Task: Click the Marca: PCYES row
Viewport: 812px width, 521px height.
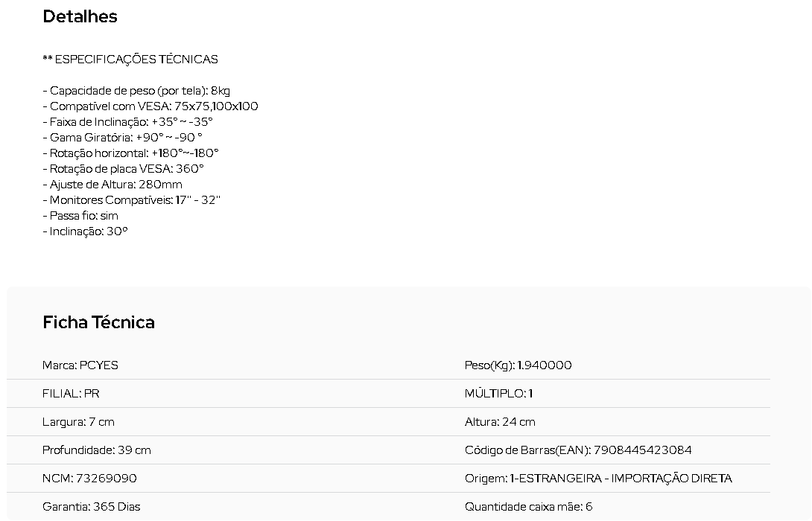Action: (80, 365)
